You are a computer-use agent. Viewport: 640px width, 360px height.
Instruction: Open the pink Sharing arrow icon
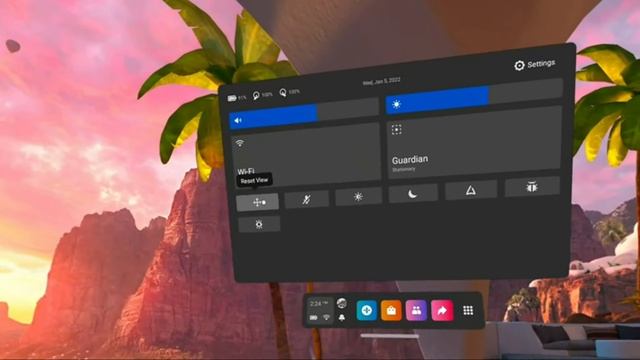(x=442, y=311)
